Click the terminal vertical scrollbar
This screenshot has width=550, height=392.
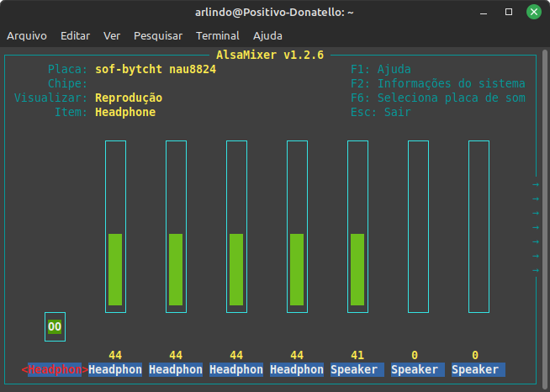[545, 218]
